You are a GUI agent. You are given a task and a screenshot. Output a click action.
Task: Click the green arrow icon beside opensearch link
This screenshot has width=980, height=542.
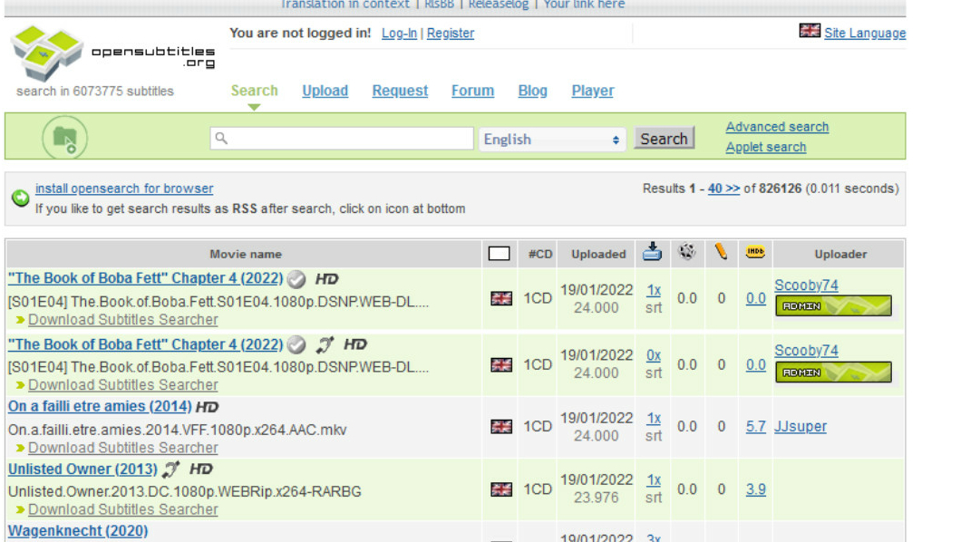[x=20, y=198]
